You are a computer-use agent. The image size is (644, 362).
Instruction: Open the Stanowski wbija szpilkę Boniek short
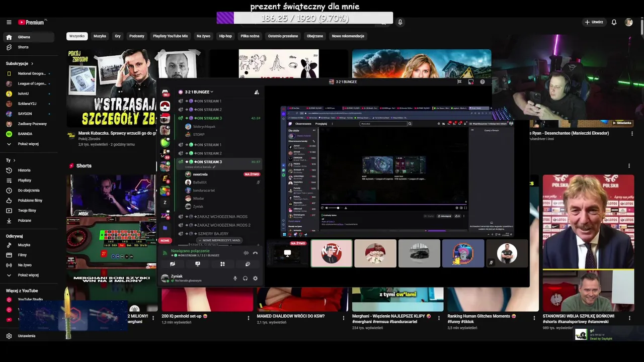pyautogui.click(x=588, y=243)
